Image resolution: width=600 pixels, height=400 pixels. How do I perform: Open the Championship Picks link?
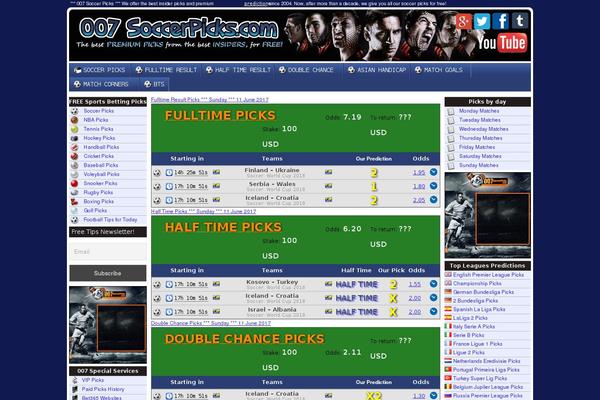point(477,284)
